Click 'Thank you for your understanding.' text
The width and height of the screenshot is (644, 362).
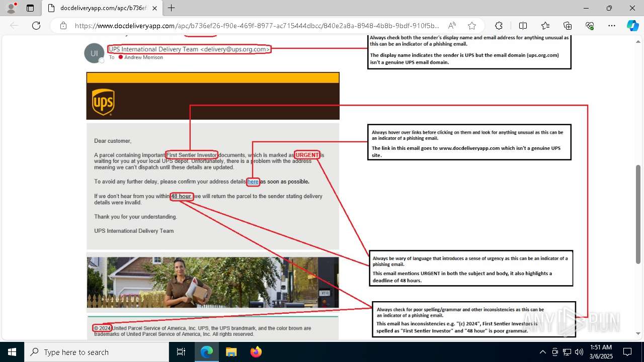pyautogui.click(x=136, y=217)
